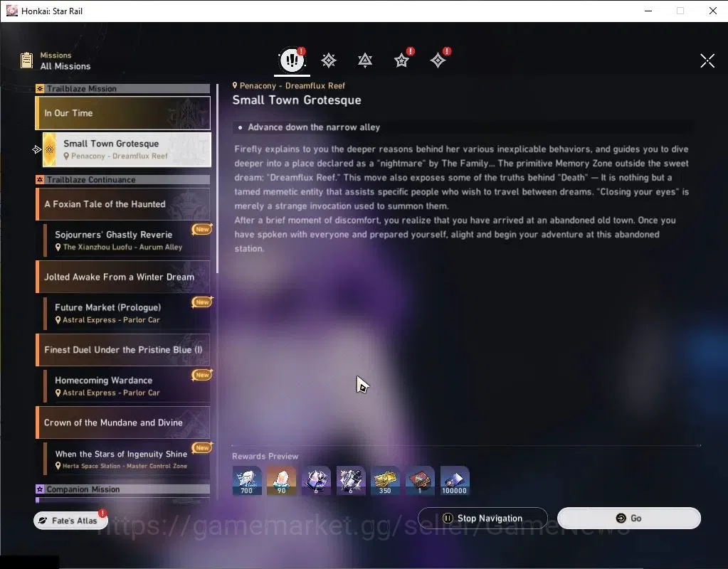Expand A Foxian Tale of the Haunted
The height and width of the screenshot is (569, 728).
point(123,204)
